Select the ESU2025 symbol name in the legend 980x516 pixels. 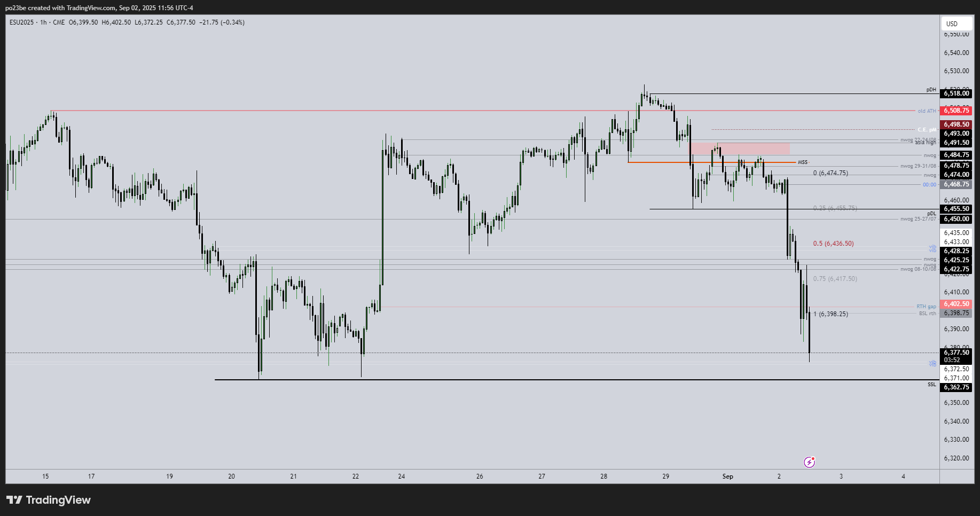click(22, 22)
